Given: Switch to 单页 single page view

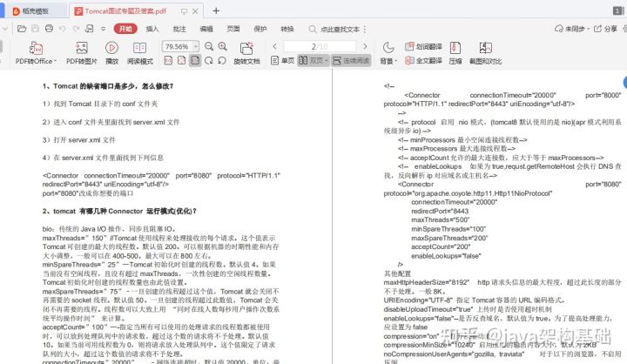Looking at the screenshot, I should point(282,60).
